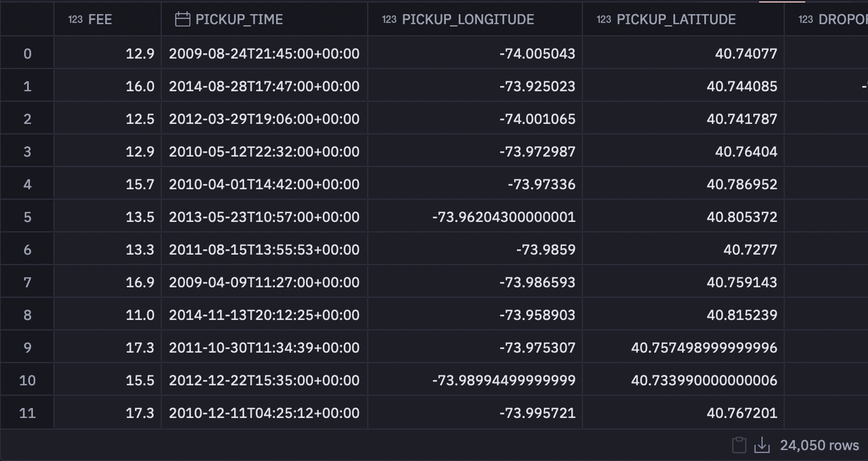Select the pickup time 2012-03-29T19:06:00+00:00 cell
This screenshot has height=461, width=868.
264,119
